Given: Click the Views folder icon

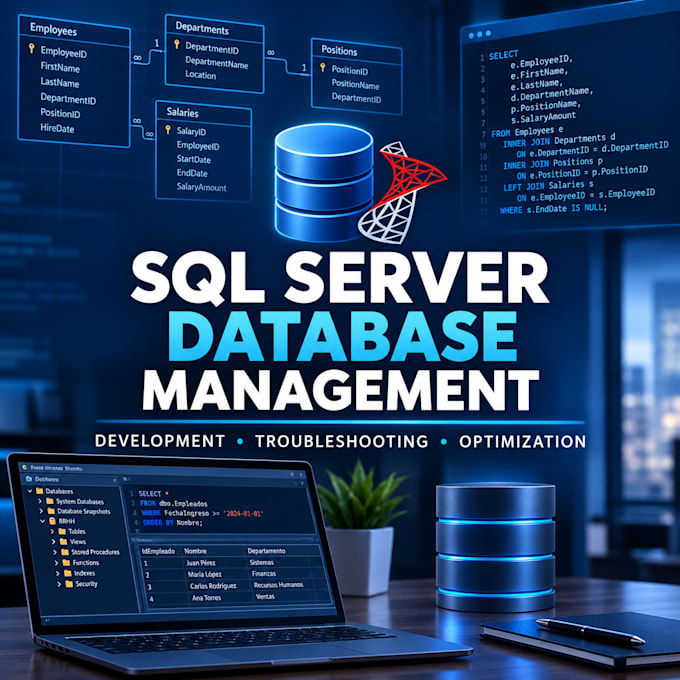Looking at the screenshot, I should (x=63, y=542).
